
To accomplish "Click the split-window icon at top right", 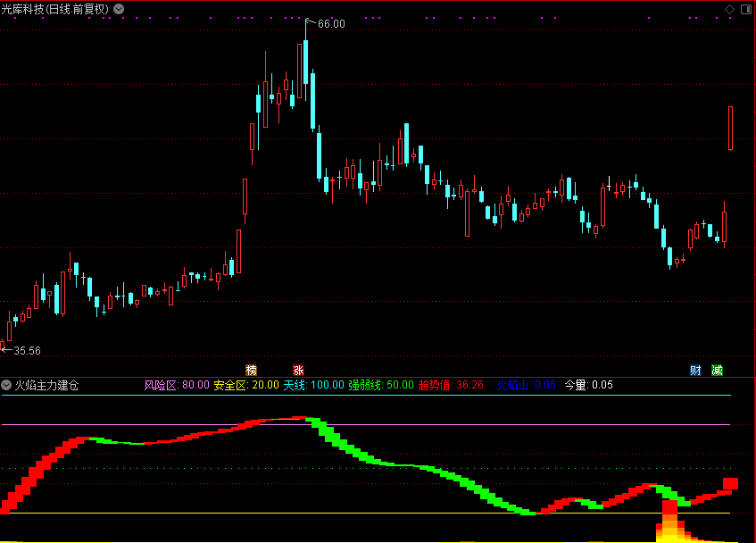I will coord(746,9).
